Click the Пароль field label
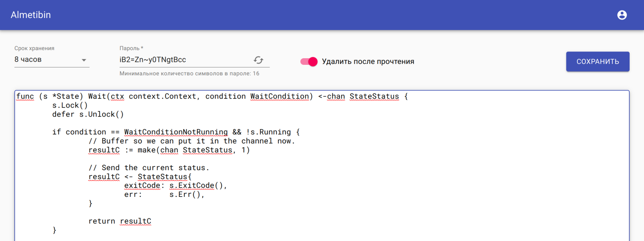 click(131, 48)
